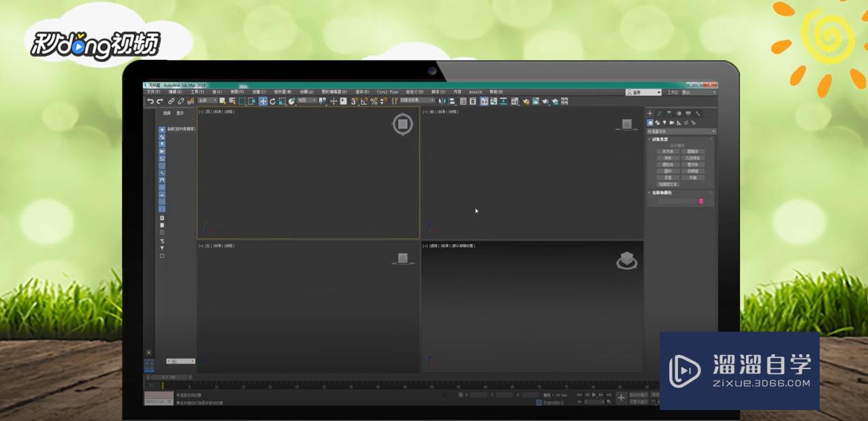This screenshot has width=868, height=421.
Task: Open the Scene Explorer toggle icon
Action: (463, 101)
